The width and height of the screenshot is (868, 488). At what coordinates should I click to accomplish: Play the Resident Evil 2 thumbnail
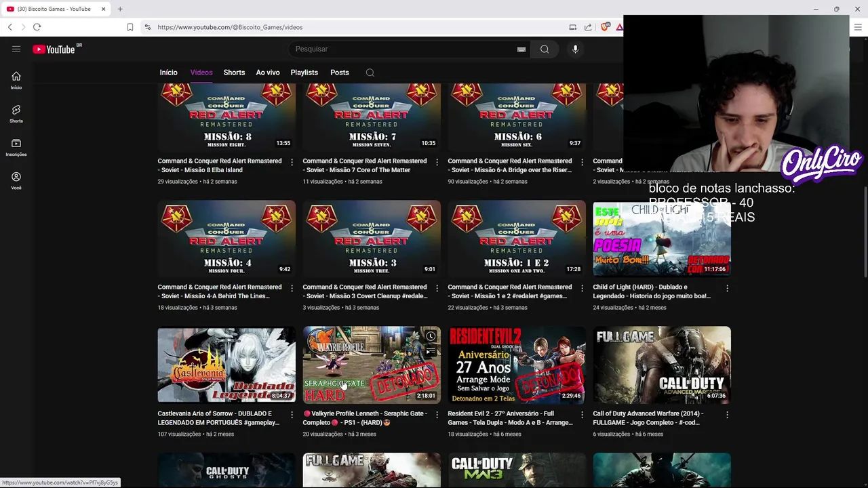[517, 365]
